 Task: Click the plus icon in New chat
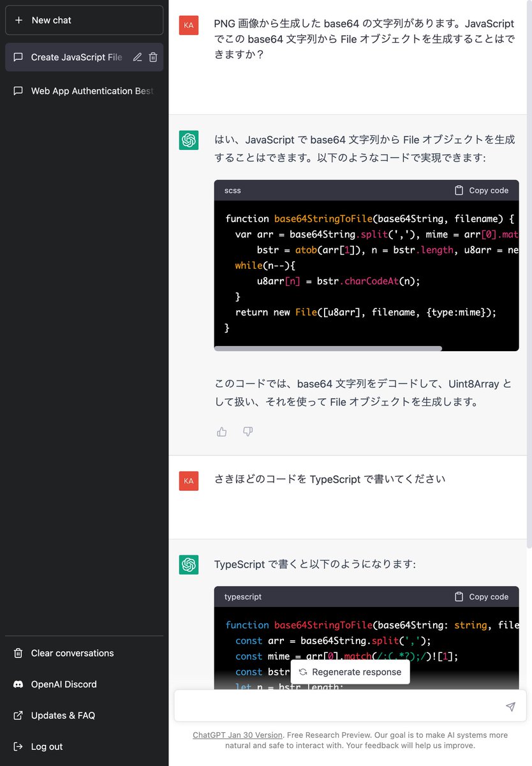[x=18, y=20]
